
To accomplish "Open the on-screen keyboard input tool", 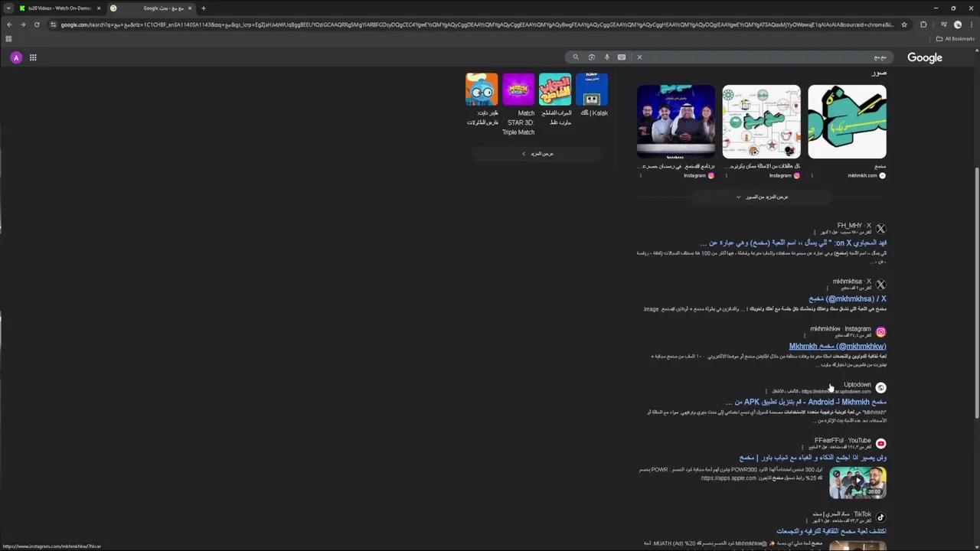I will (x=622, y=57).
